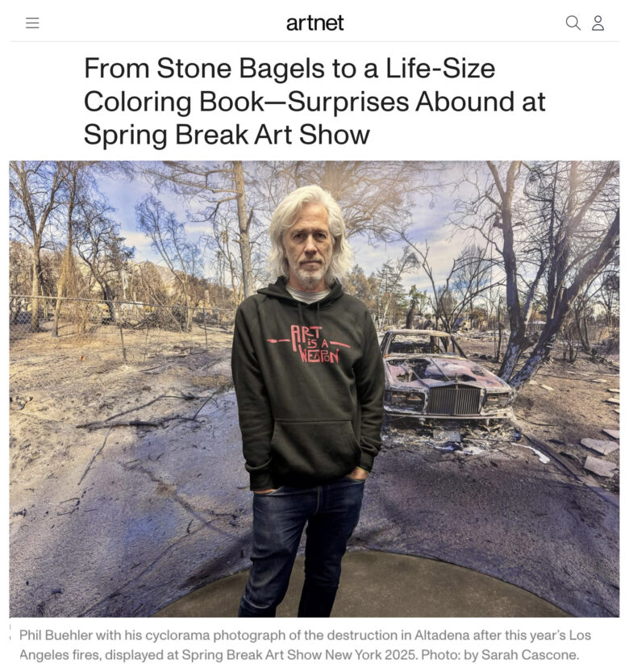Click "Life-Size" in the headline

tap(440, 68)
